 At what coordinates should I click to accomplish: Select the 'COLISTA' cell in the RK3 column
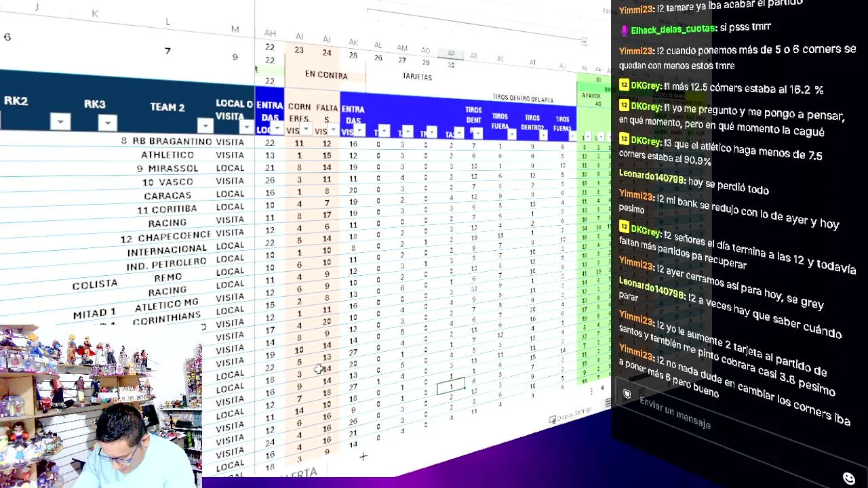[x=95, y=284]
